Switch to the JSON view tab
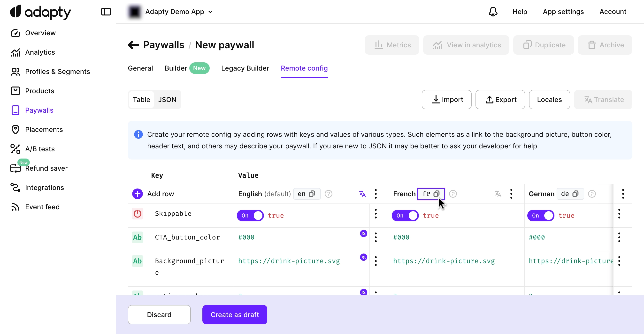Image resolution: width=644 pixels, height=334 pixels. tap(167, 100)
